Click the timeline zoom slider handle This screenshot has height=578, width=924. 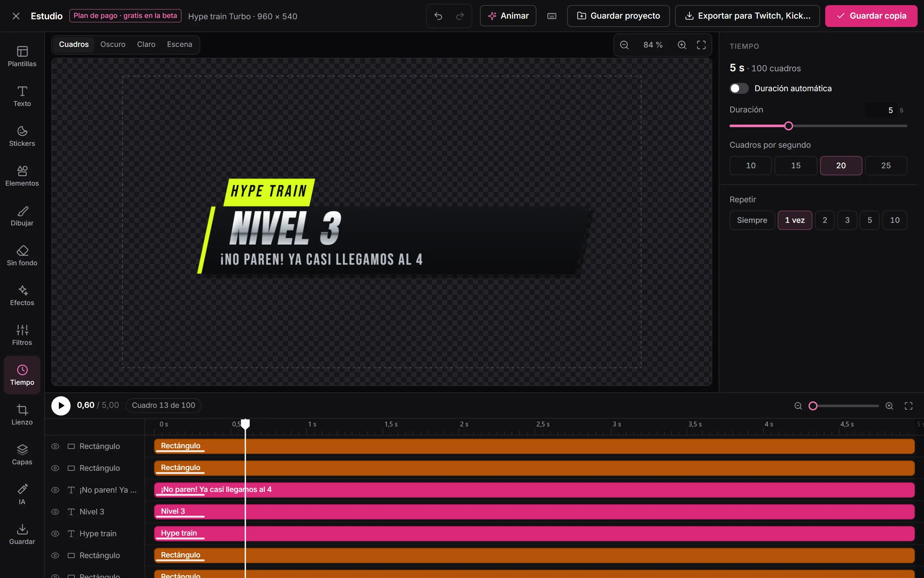coord(813,406)
